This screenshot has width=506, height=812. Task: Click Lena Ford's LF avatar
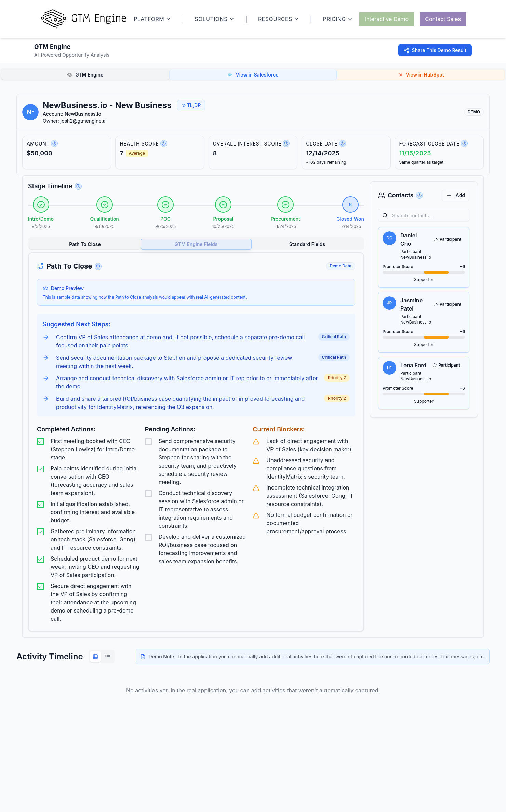pyautogui.click(x=389, y=368)
